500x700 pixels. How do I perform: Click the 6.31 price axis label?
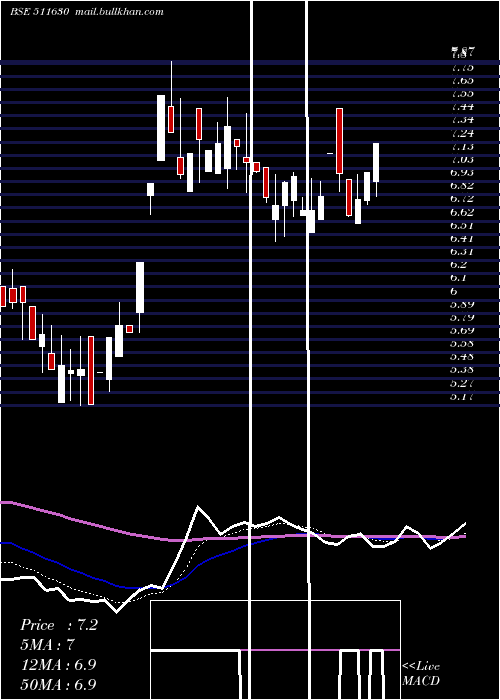point(462,252)
